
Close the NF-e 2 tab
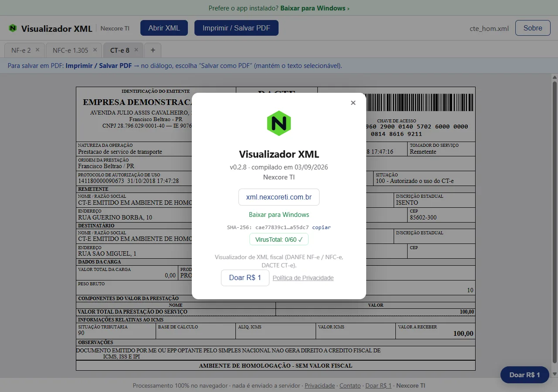pyautogui.click(x=37, y=50)
